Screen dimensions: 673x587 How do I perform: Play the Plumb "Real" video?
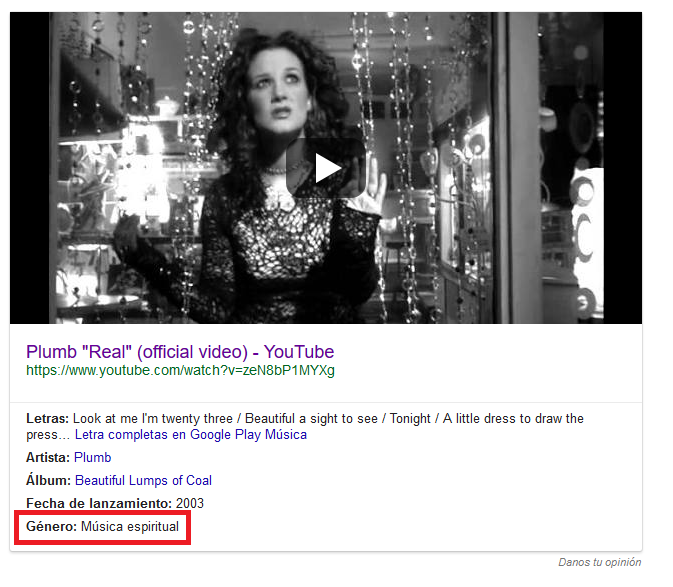pos(326,168)
